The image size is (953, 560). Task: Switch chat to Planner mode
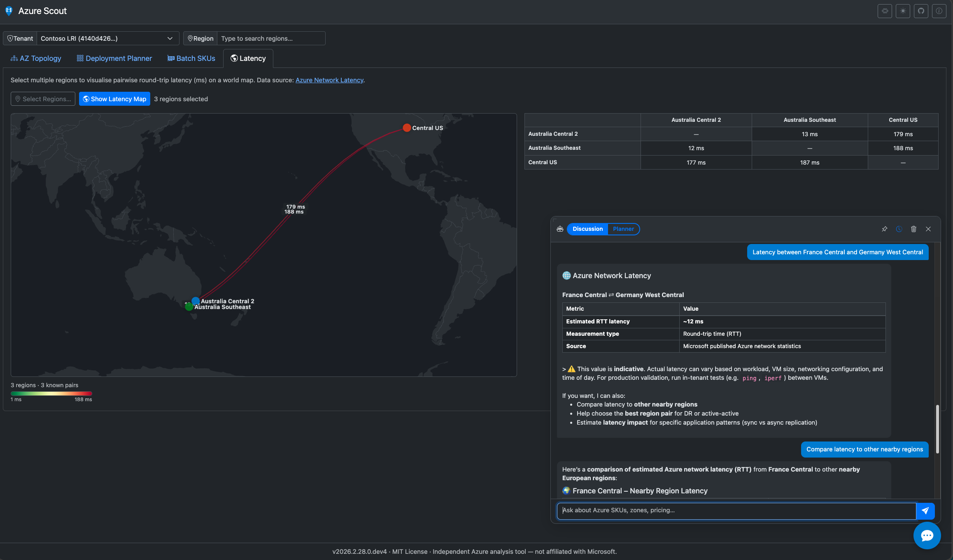click(623, 229)
